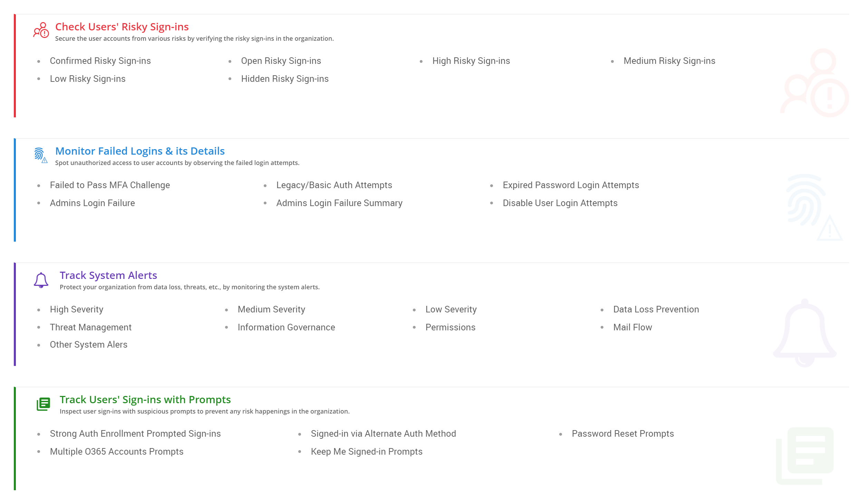Open Password Reset Prompts report
The height and width of the screenshot is (504, 863).
pyautogui.click(x=622, y=434)
